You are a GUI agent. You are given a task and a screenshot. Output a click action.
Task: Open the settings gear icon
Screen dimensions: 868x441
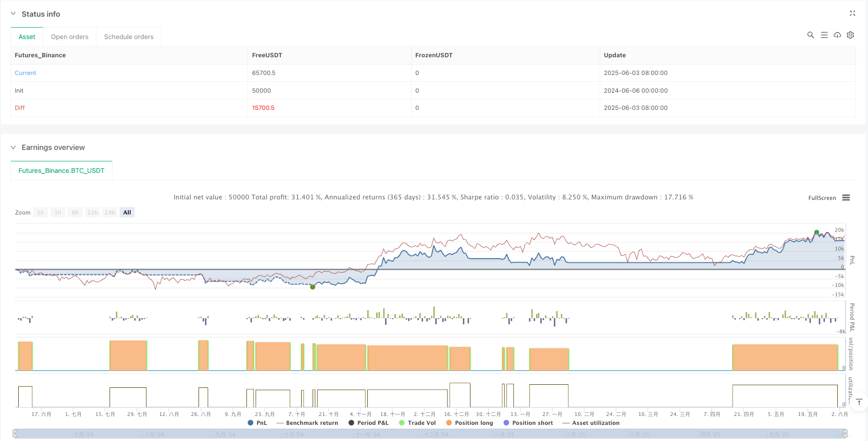[850, 35]
